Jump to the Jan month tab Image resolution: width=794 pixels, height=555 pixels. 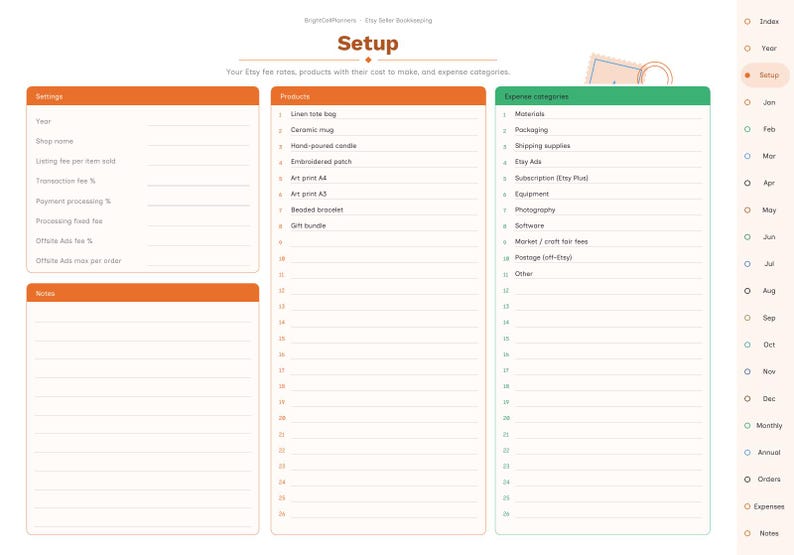click(x=765, y=102)
